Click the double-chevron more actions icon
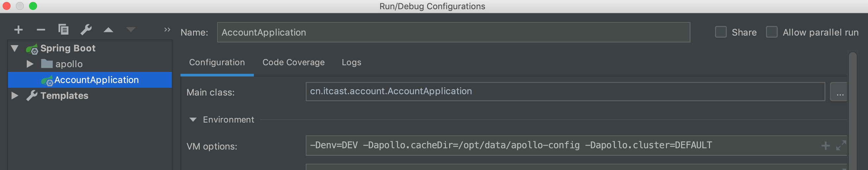Screen dimensions: 868x170 [x=167, y=30]
